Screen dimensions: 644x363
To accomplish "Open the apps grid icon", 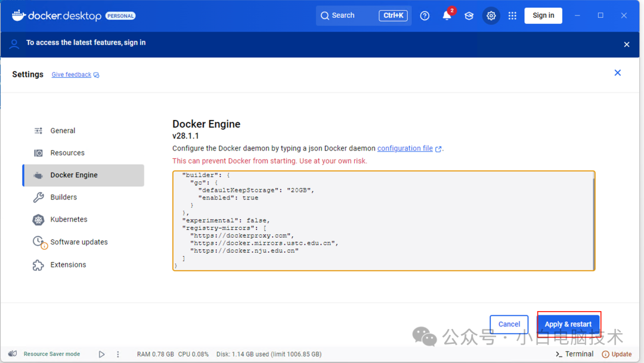I will [512, 16].
